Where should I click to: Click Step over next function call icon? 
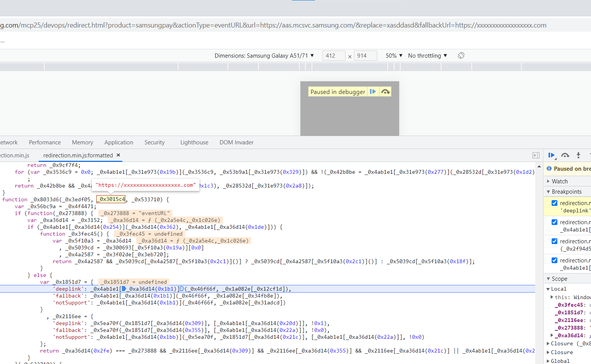tap(565, 155)
